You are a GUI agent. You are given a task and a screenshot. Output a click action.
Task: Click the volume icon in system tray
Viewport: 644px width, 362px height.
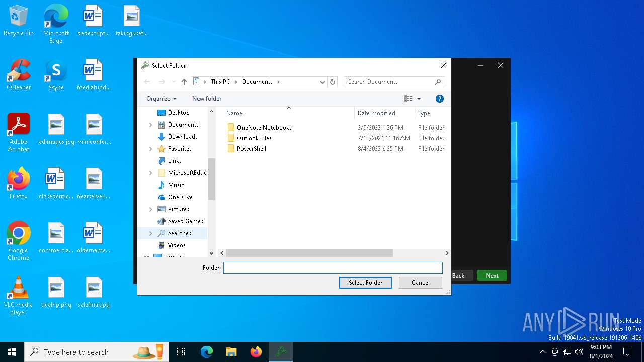pos(579,352)
